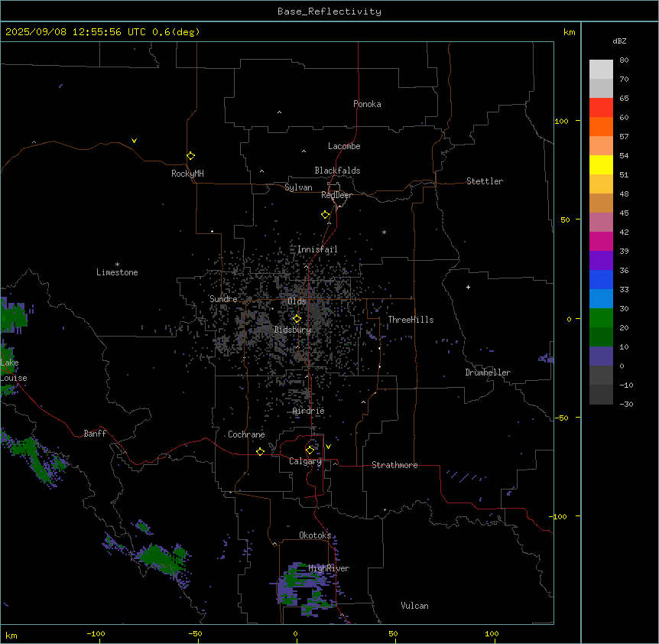Pick the orange 57-60 dBZ legend swatch
Screen dimensions: 659x644
pos(601,126)
